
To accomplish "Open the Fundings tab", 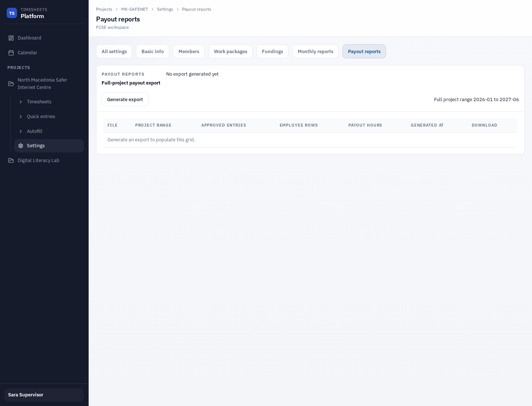I will pos(272,51).
